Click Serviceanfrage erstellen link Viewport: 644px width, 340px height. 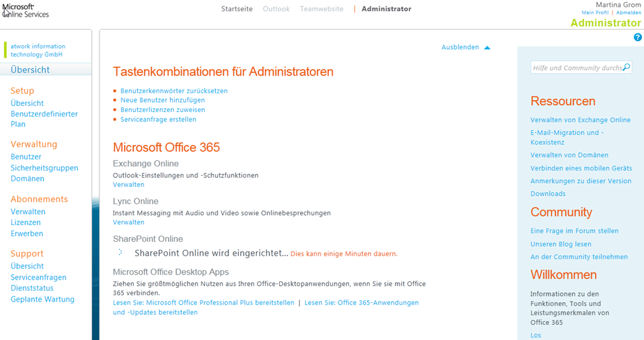(x=158, y=119)
